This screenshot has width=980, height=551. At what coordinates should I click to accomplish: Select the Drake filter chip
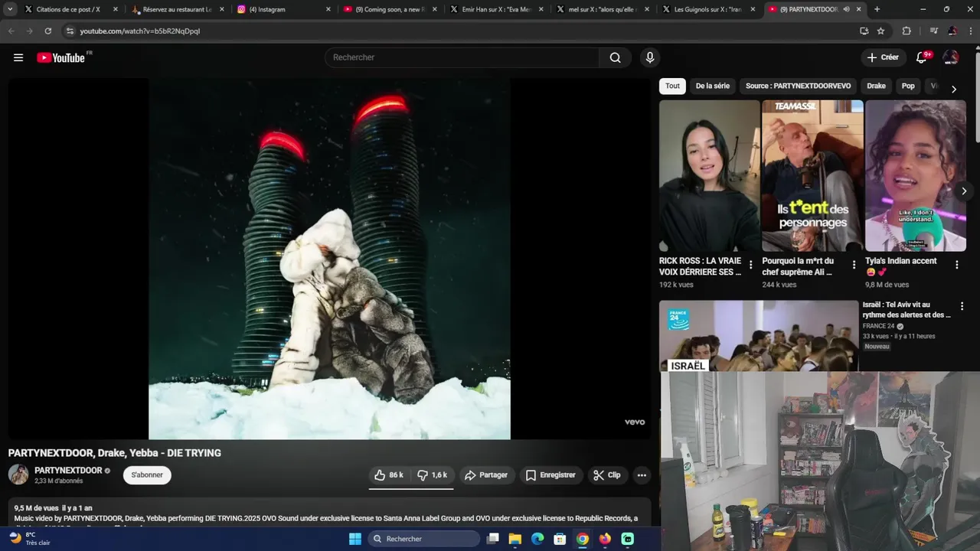(876, 86)
